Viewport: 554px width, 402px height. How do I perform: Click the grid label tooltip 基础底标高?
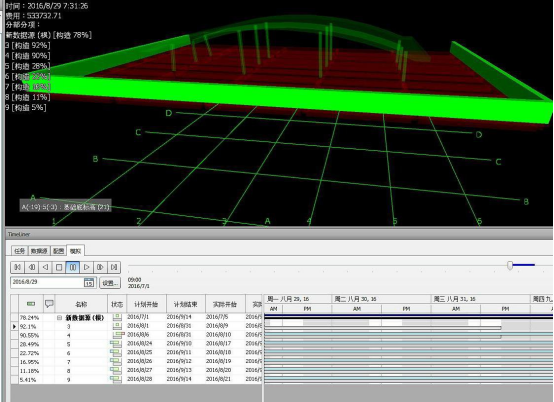point(65,207)
